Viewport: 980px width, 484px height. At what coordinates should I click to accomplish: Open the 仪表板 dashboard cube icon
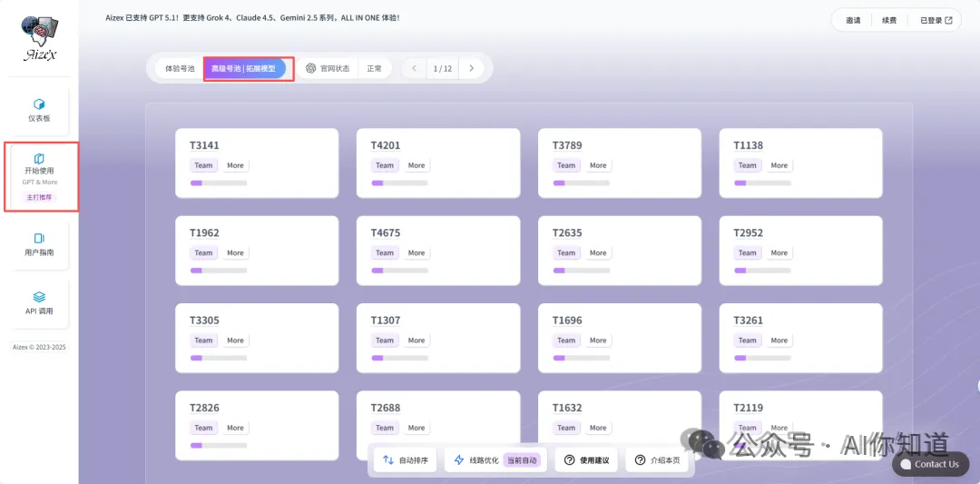(39, 104)
